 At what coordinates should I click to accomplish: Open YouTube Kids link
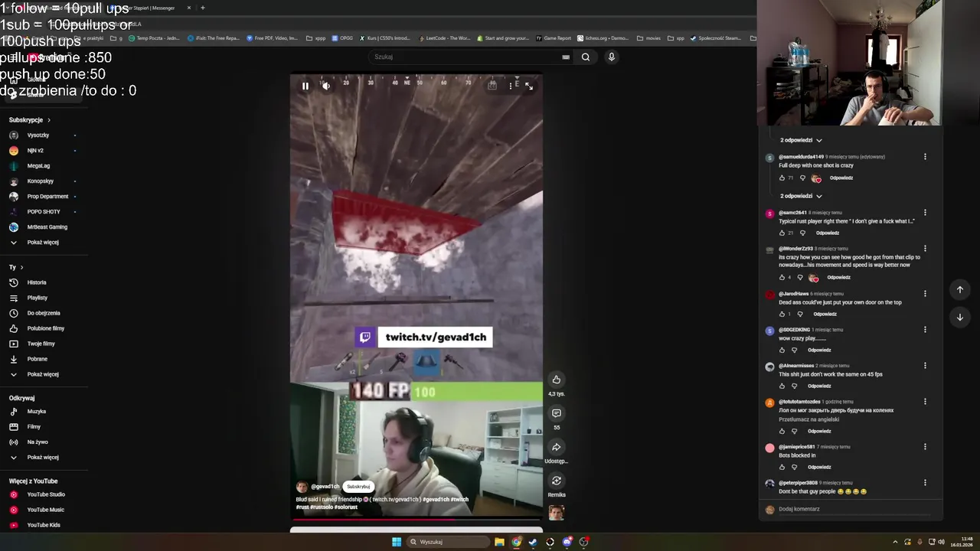[x=42, y=525]
